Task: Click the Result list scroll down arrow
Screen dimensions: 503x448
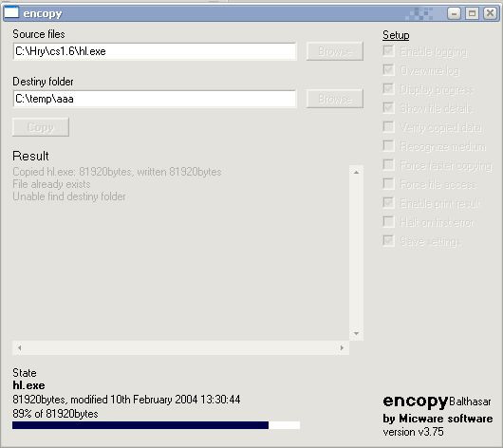Action: (x=356, y=333)
